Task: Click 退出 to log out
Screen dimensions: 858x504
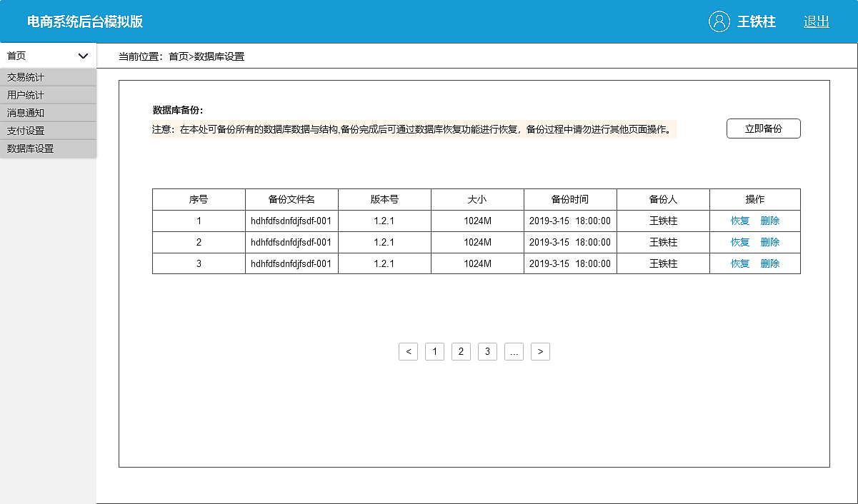Action: [x=816, y=22]
